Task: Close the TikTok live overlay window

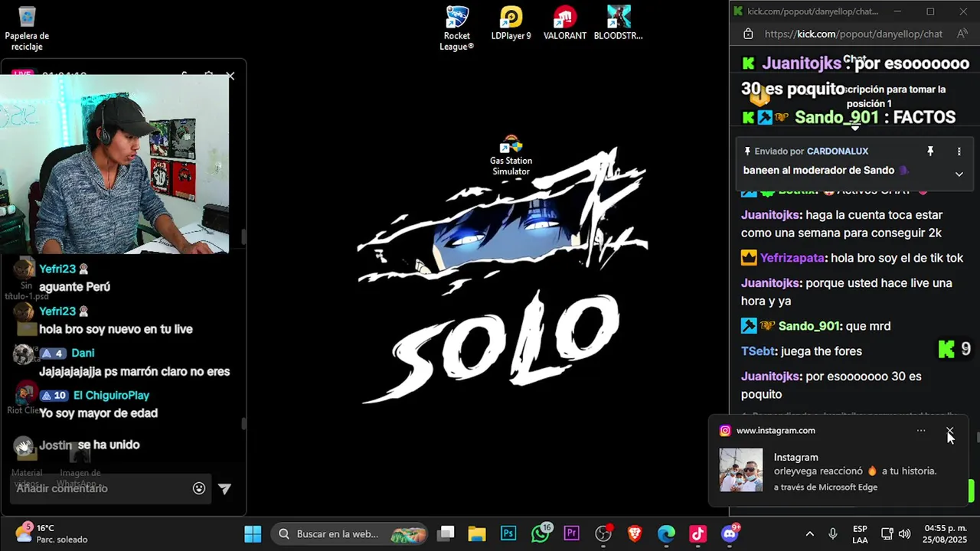Action: coord(230,76)
